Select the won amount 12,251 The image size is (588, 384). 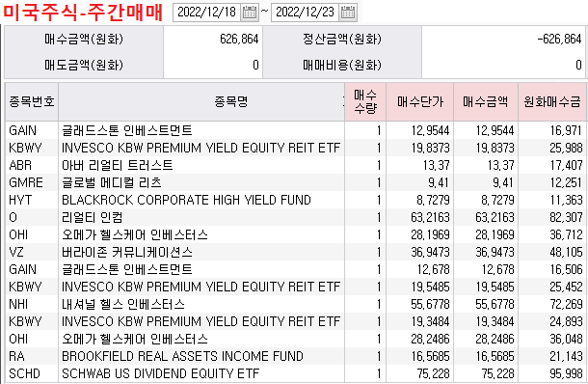(x=566, y=182)
